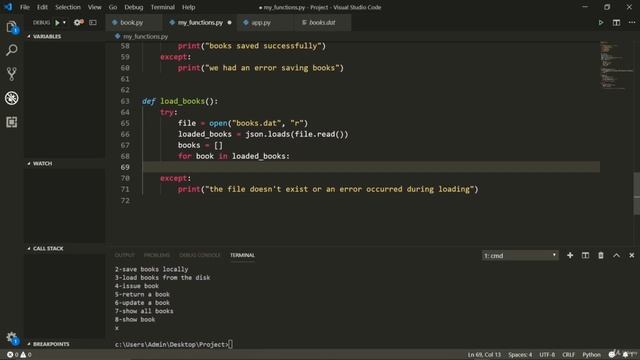Switch to the OUTPUT panel tab
Image resolution: width=640 pixels, height=360 pixels.
pyautogui.click(x=124, y=255)
